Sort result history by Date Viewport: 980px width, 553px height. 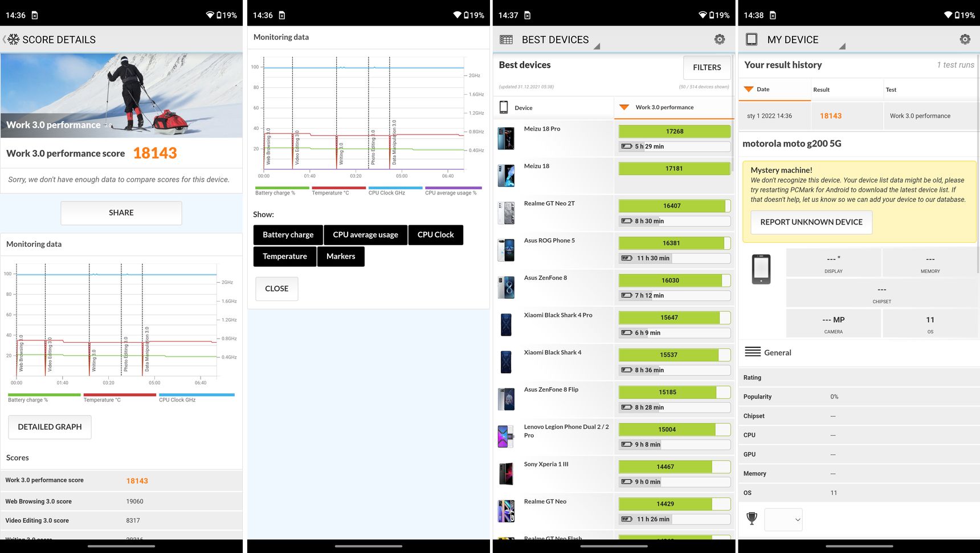click(x=775, y=90)
